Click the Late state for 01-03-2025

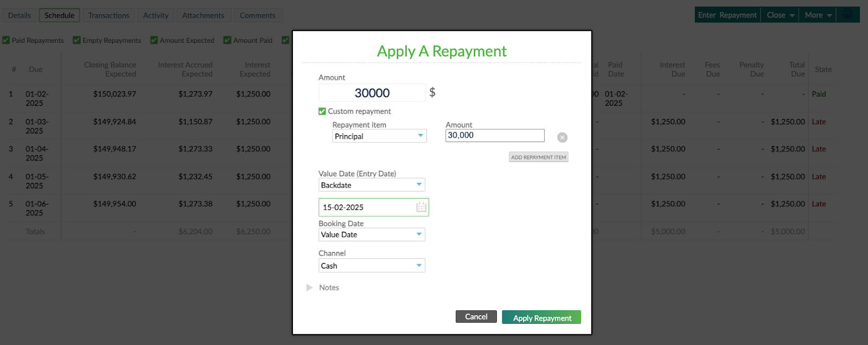point(819,122)
